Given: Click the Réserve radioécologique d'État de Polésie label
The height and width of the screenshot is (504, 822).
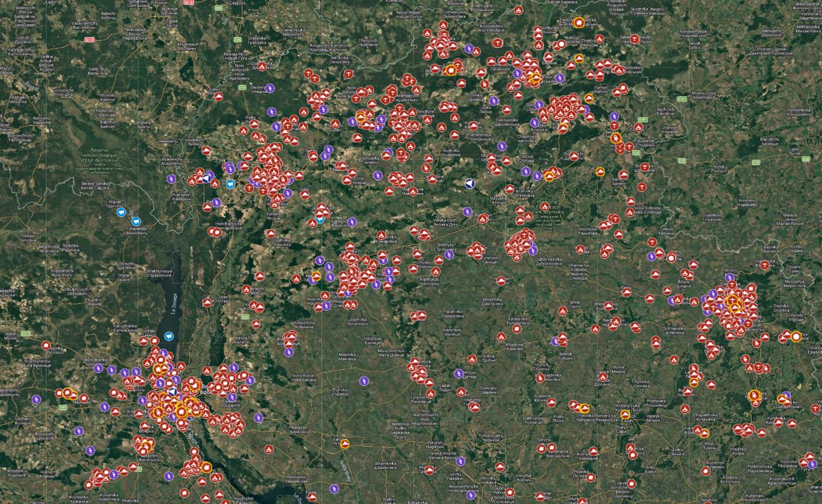Looking at the screenshot, I should coord(99,155).
